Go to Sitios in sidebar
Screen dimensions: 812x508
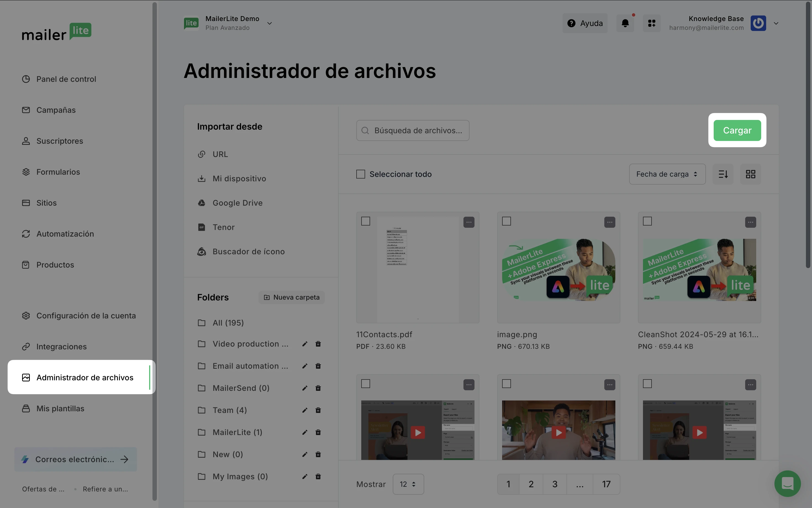[x=39, y=203]
